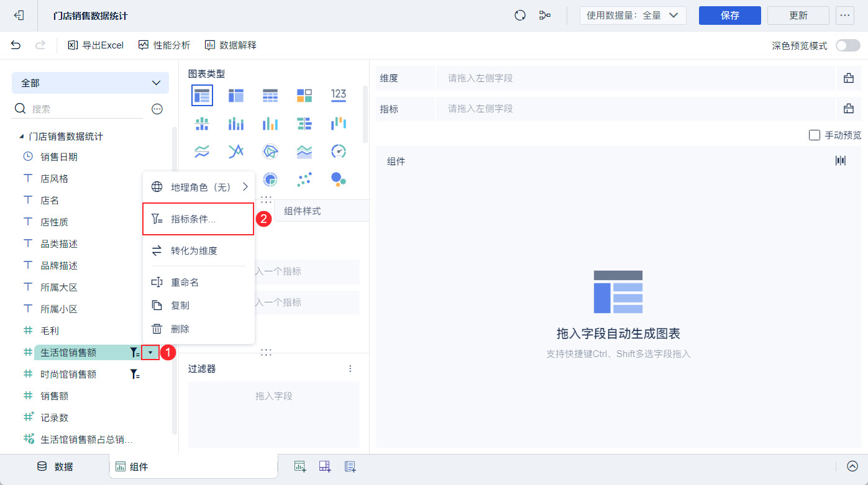Select the partitioned column chart type
Image resolution: width=868 pixels, height=485 pixels.
click(202, 124)
